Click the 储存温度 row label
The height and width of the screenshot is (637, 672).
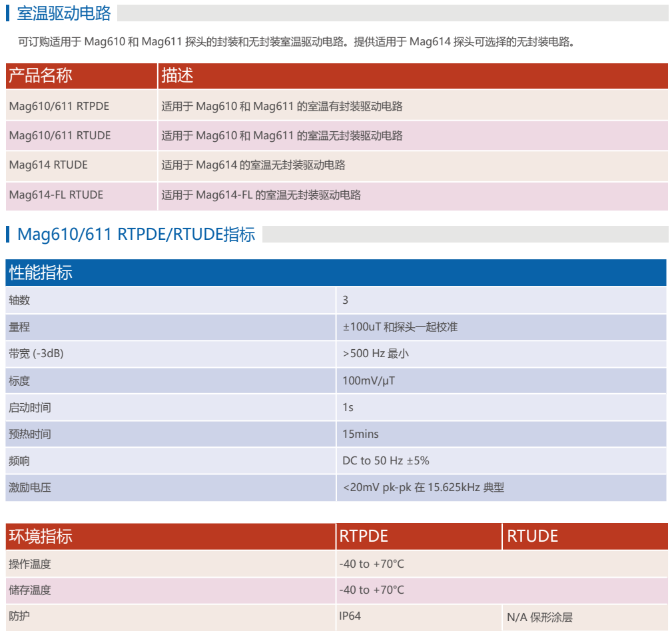(x=29, y=590)
